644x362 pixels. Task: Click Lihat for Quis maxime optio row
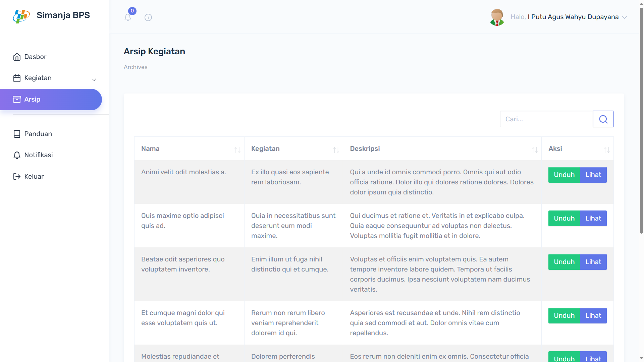[593, 218]
